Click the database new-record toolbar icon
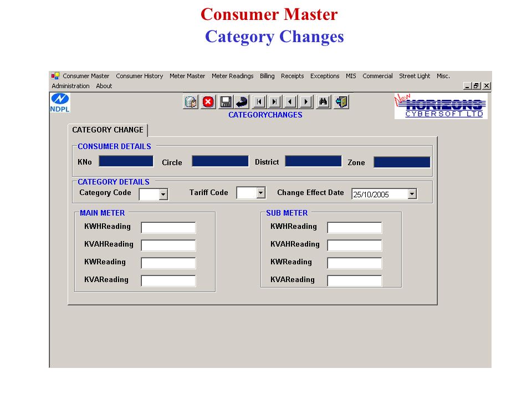This screenshot has width=532, height=399. [x=191, y=102]
